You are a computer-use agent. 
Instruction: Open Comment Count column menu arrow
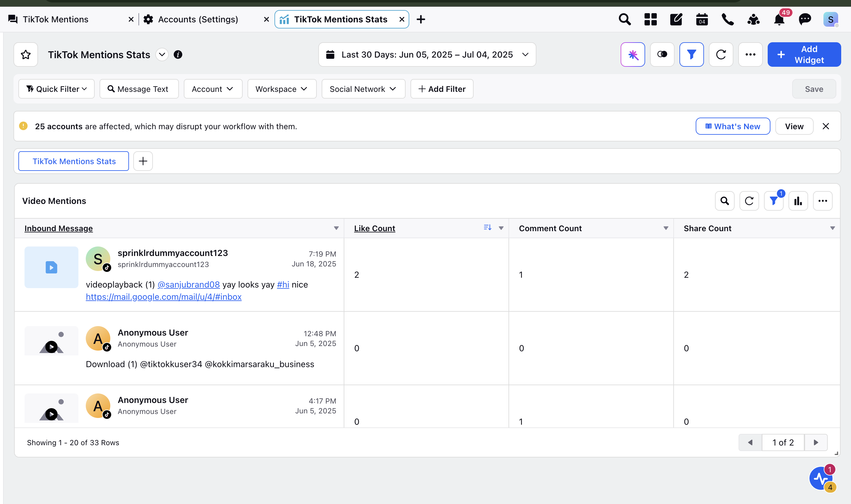pos(665,228)
